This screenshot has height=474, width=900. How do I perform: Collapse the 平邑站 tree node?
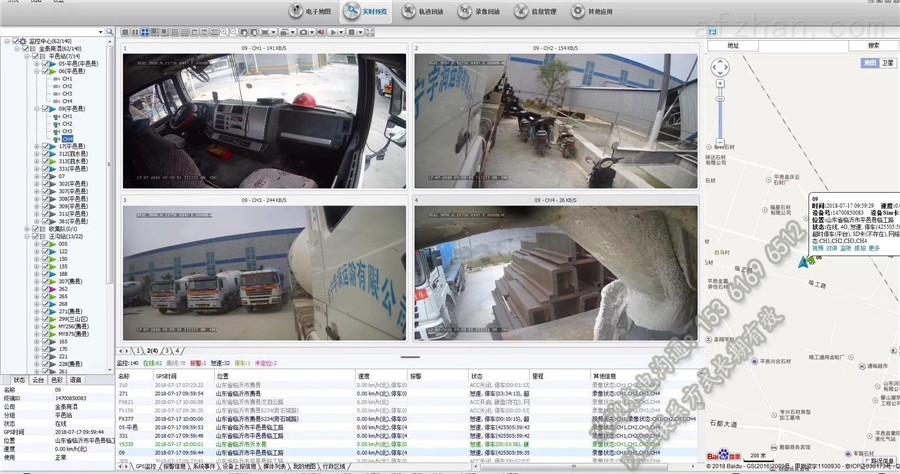(x=26, y=56)
